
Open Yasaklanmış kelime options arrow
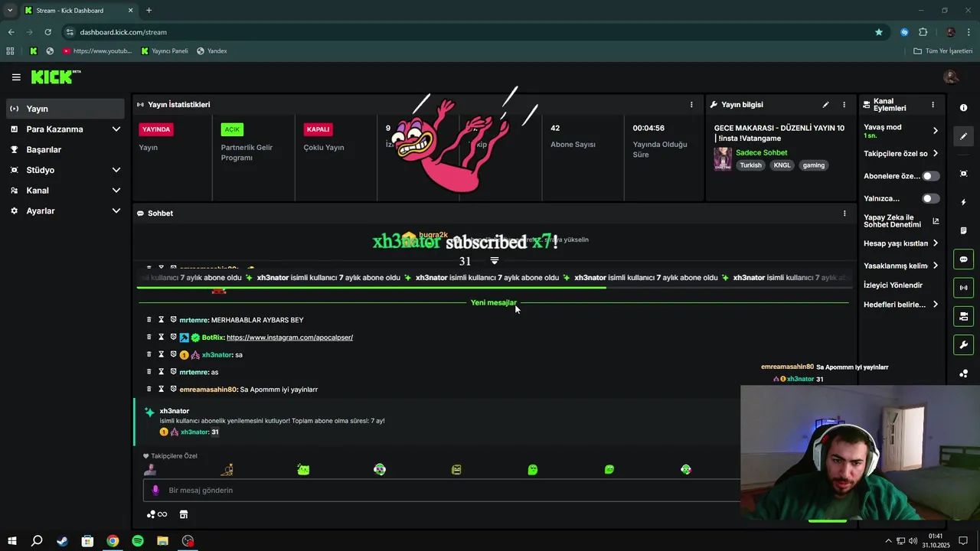tap(935, 266)
